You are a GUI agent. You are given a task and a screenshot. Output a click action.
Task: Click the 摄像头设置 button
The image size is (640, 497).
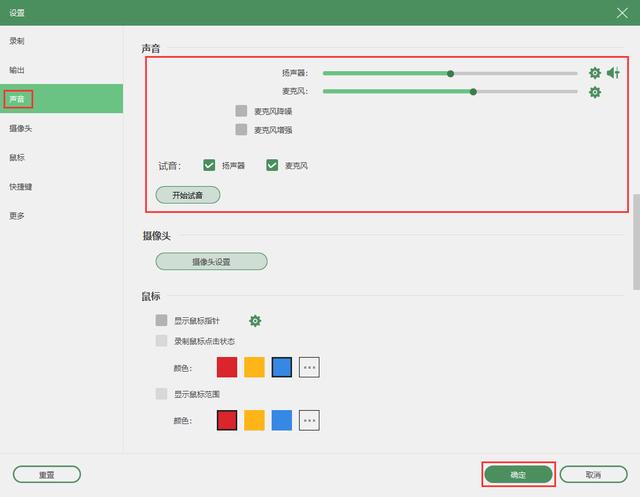coord(211,262)
